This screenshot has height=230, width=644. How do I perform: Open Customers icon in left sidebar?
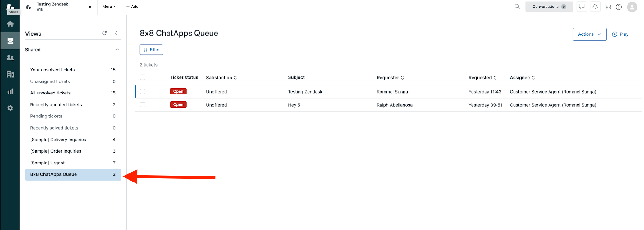10,57
